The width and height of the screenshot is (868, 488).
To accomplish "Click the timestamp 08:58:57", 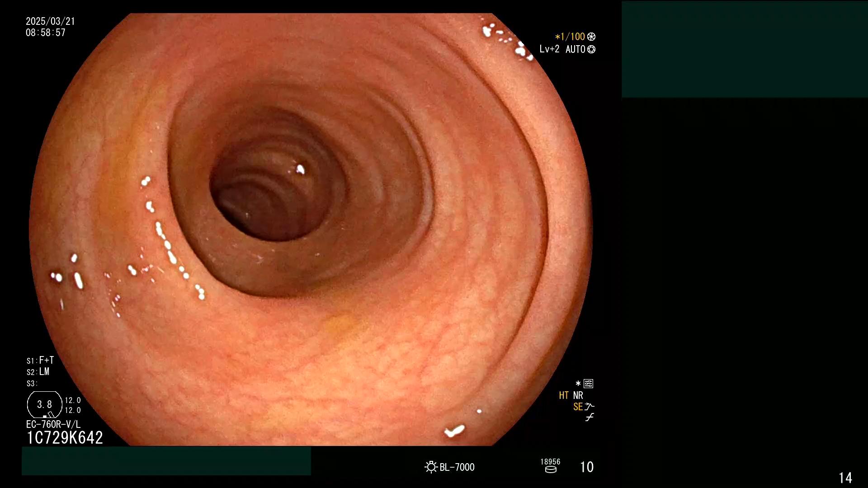I will coord(46,33).
